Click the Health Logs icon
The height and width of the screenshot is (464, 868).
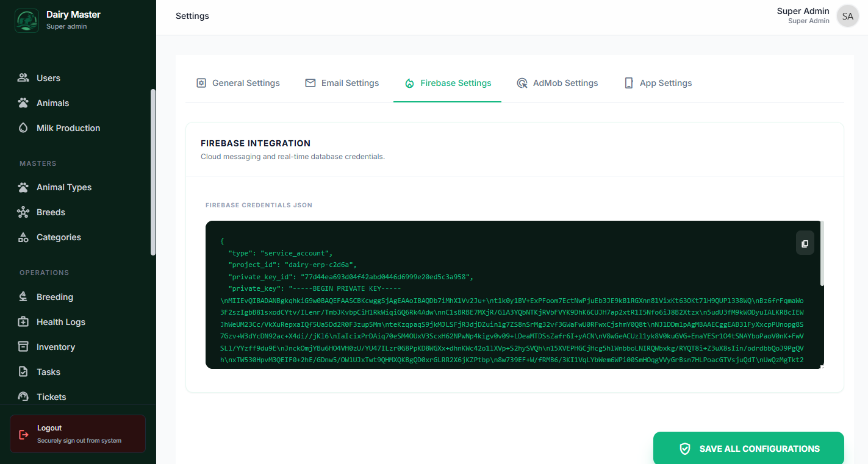23,322
